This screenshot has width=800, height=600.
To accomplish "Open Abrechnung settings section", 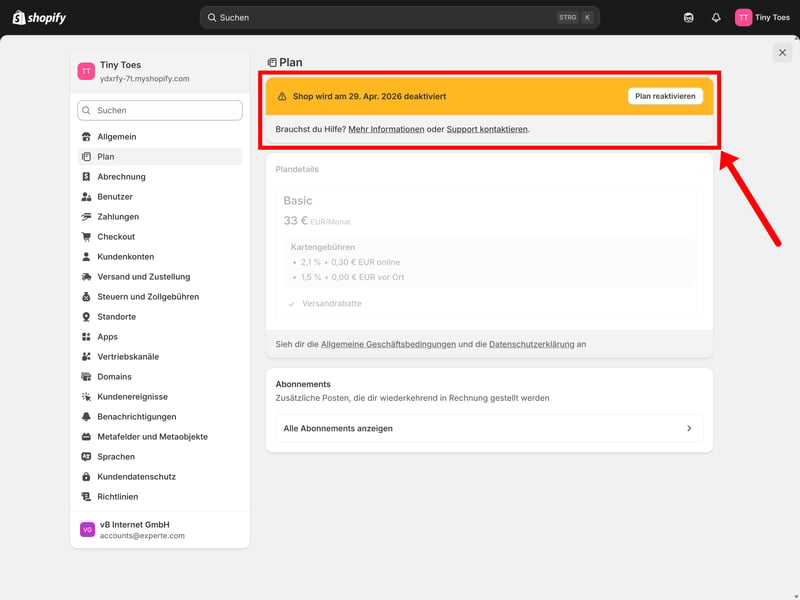I will (x=121, y=177).
